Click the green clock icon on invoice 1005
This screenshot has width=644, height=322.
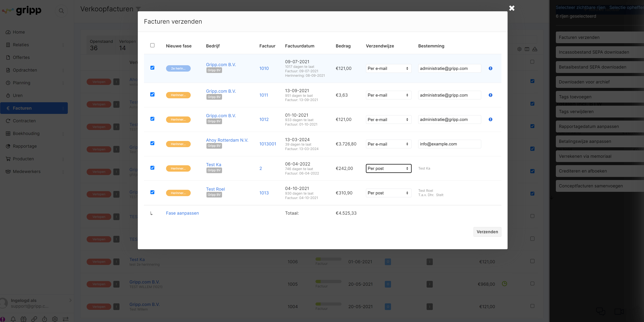(x=504, y=284)
